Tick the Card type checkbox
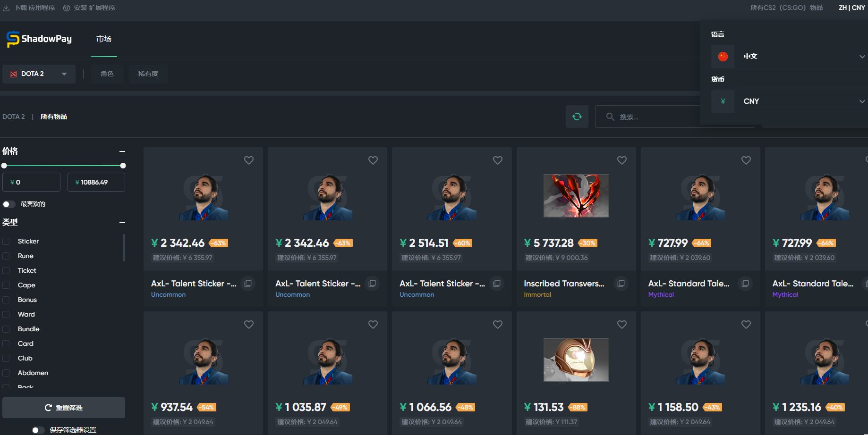868x435 pixels. pos(6,344)
